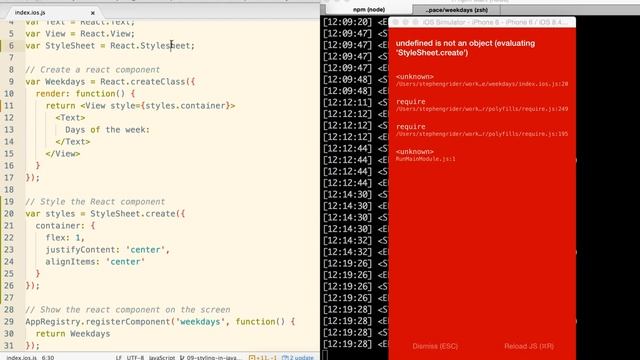Click the '// Create a react component' comment

pyautogui.click(x=93, y=69)
